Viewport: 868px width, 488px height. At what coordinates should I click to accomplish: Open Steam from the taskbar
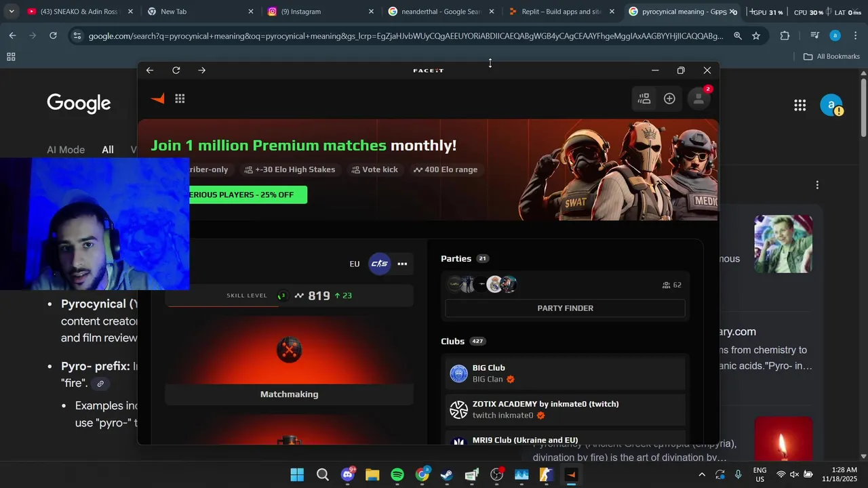coord(447,475)
